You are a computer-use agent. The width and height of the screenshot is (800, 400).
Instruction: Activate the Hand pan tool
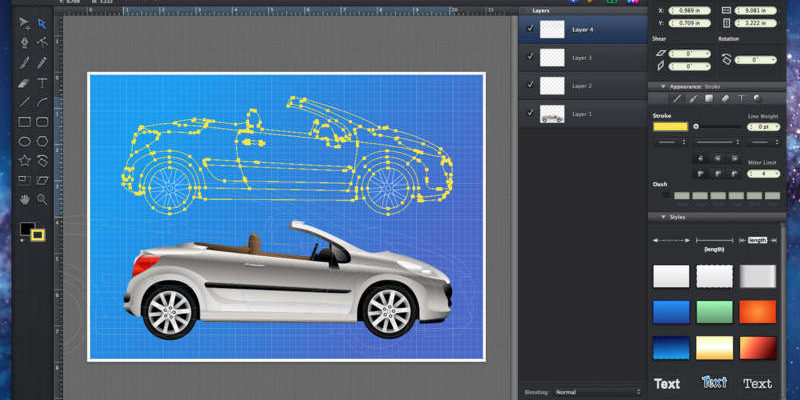[x=23, y=199]
